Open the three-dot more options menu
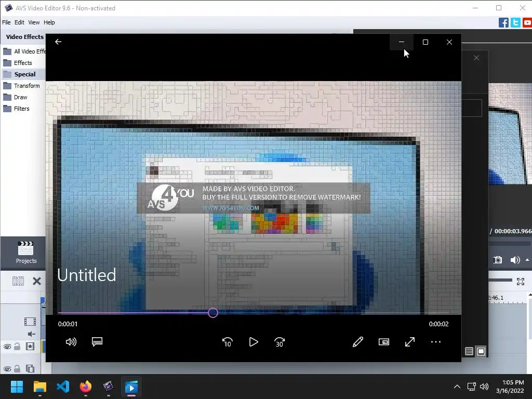 (436, 342)
